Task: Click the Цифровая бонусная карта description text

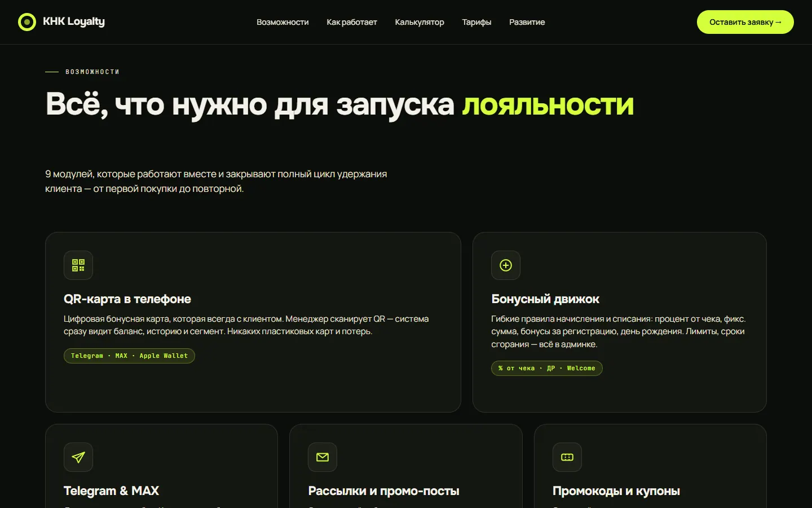Action: coord(246,325)
